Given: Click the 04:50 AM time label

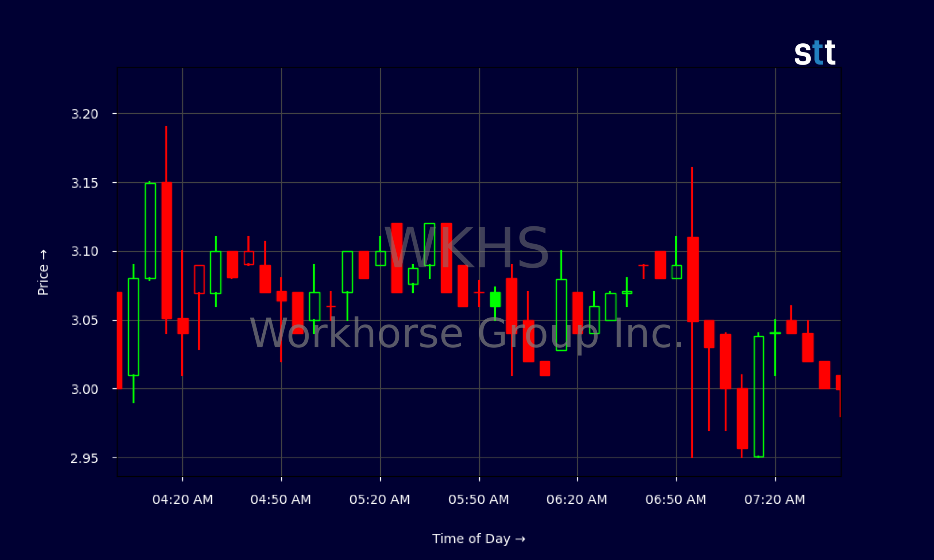Looking at the screenshot, I should click(281, 499).
